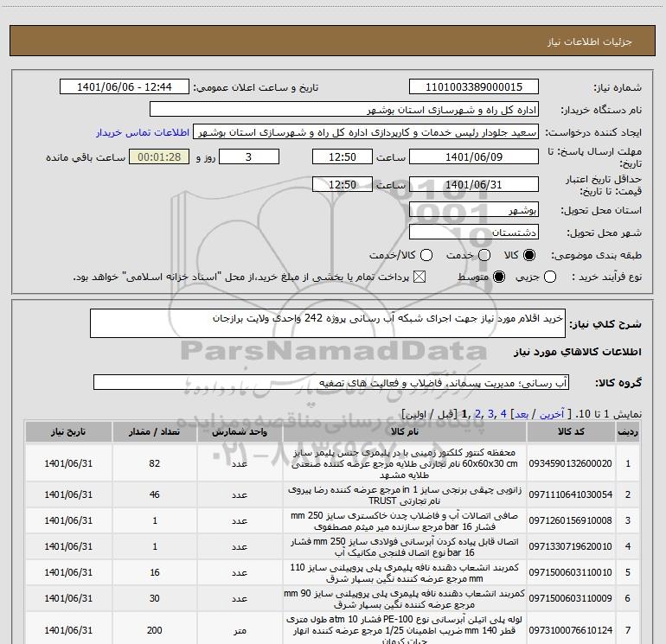Jump to last page آخرین
This screenshot has height=644, width=666.
551,414
